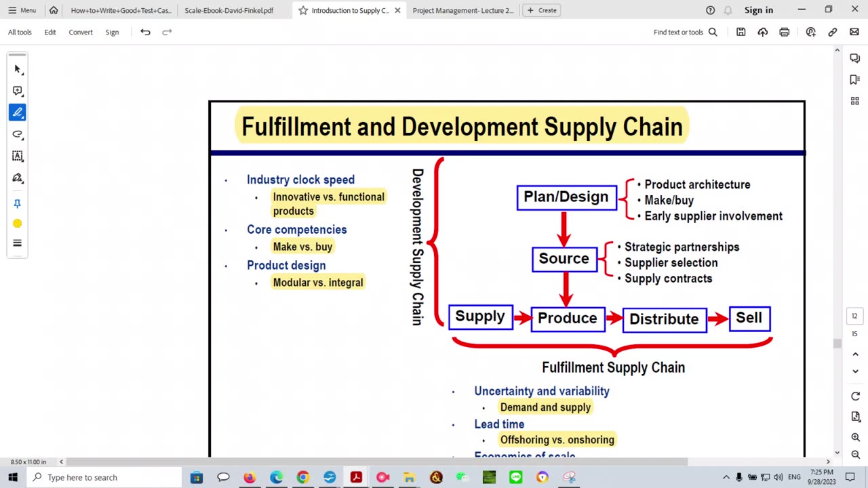The width and height of the screenshot is (868, 488).
Task: Open the 7:25 PM clock and calendar
Action: click(821, 477)
